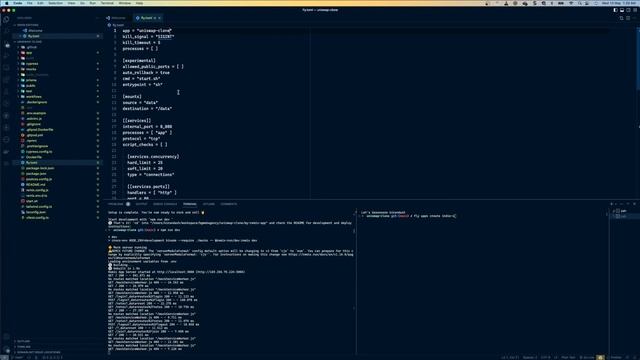Click the right terminal's fly apps create prompt
Screen dimensions: 640x360
409,216
